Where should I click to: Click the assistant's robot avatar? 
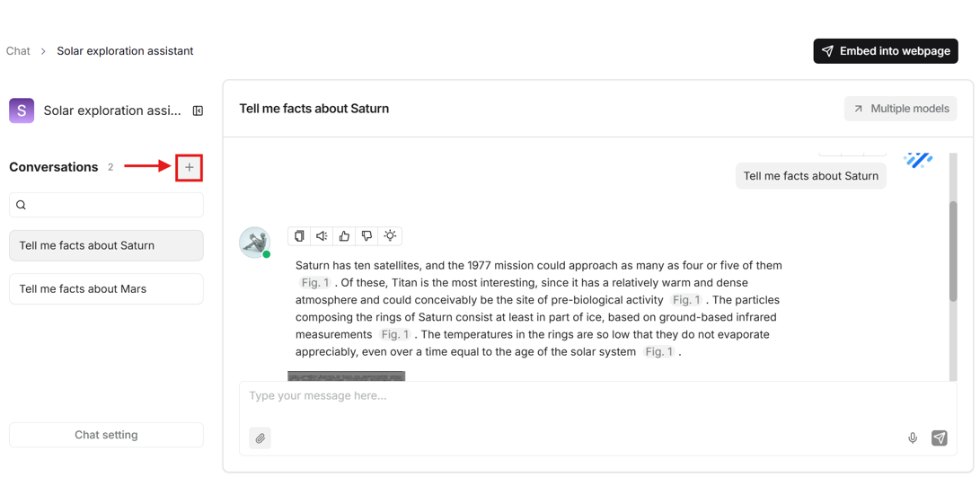[x=254, y=242]
